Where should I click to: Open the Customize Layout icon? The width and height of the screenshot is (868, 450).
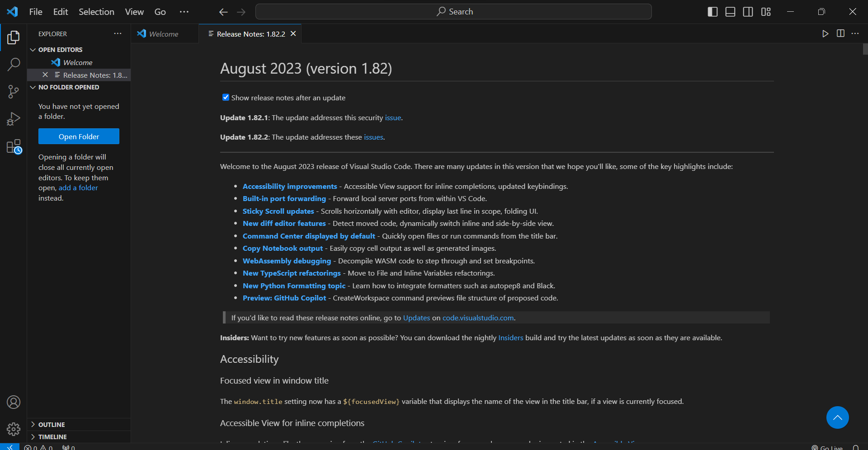point(766,12)
